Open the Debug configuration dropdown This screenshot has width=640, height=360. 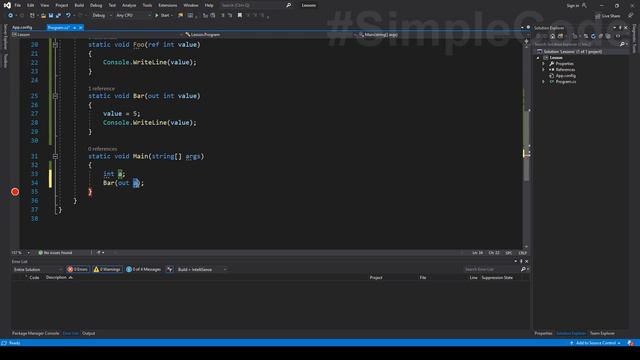click(101, 16)
